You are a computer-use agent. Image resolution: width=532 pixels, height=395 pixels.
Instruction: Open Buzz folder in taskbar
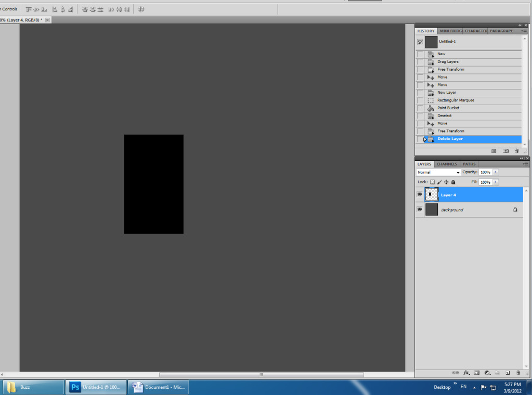point(33,387)
